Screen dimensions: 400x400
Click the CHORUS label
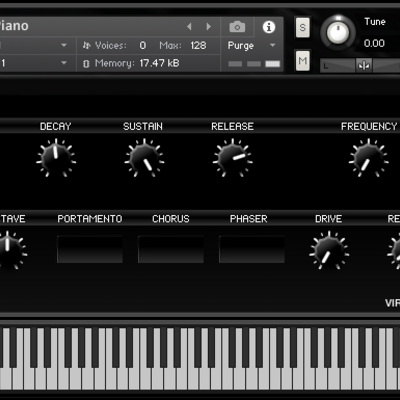coord(171,219)
